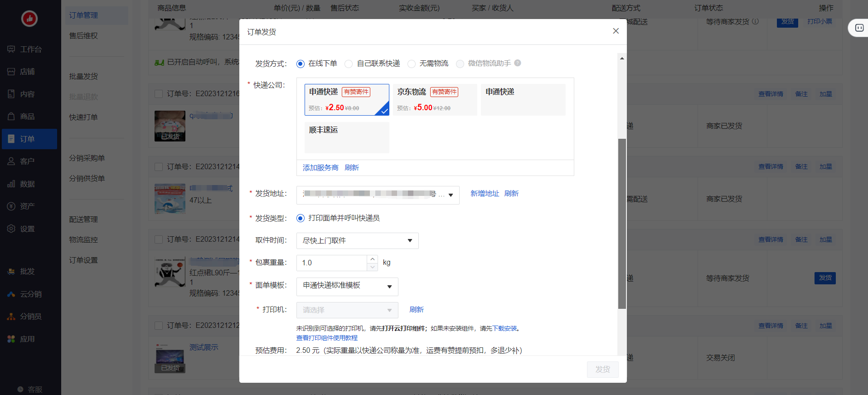Open 设置 settings gear icon

[x=11, y=229]
